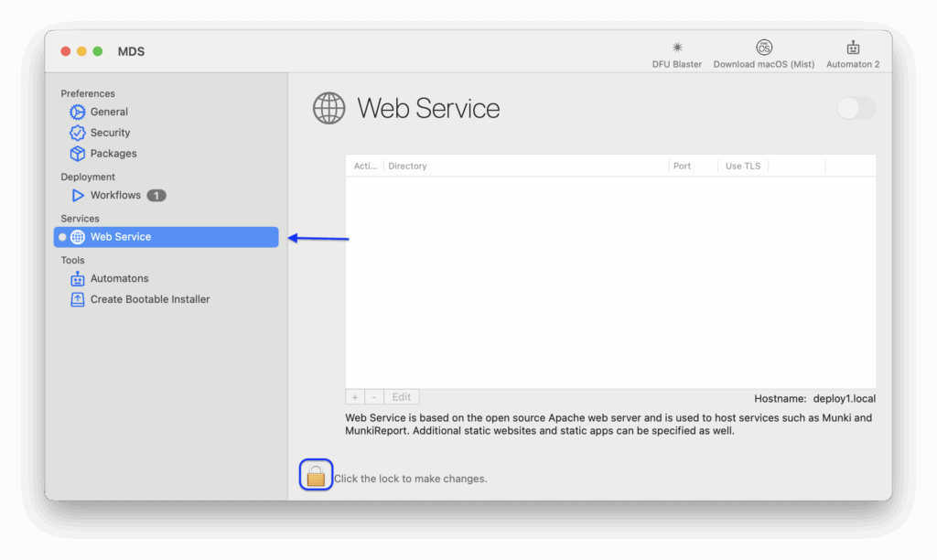Maximize MDS window with green button
The height and width of the screenshot is (560, 937).
[98, 51]
